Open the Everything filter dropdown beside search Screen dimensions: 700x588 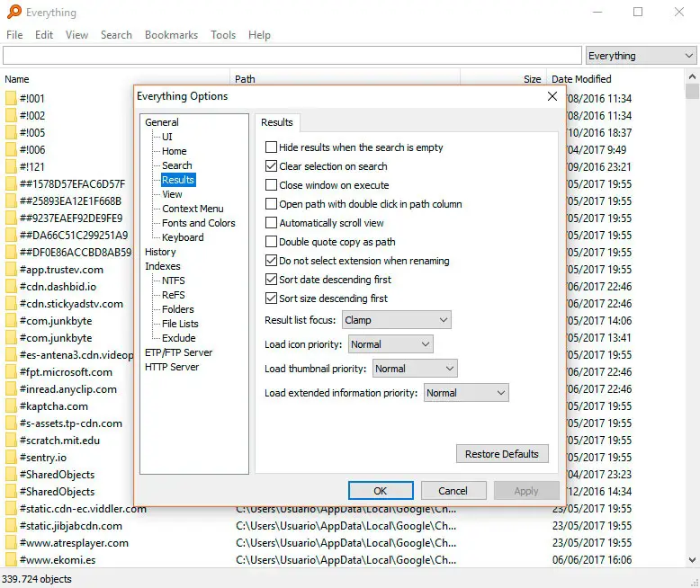[642, 56]
